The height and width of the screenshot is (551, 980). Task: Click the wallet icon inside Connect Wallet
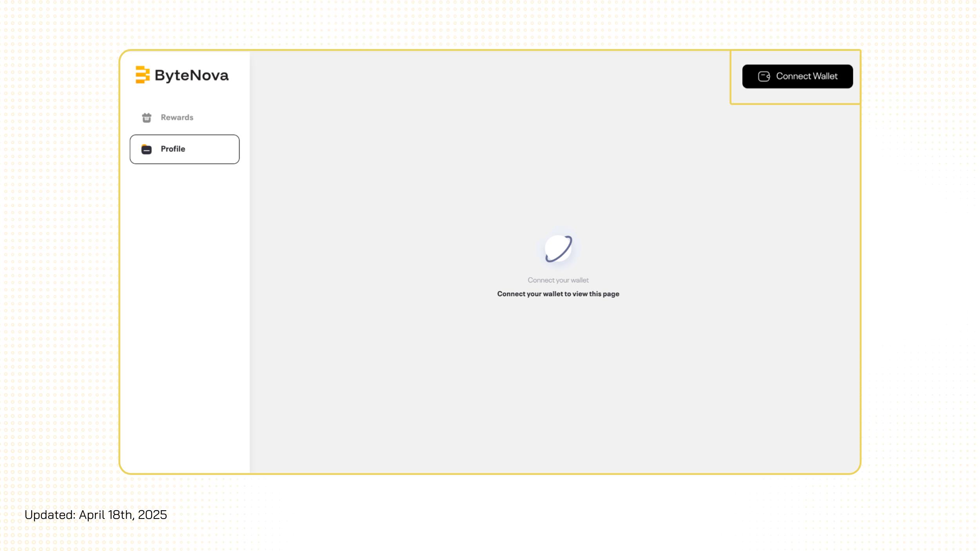(764, 76)
